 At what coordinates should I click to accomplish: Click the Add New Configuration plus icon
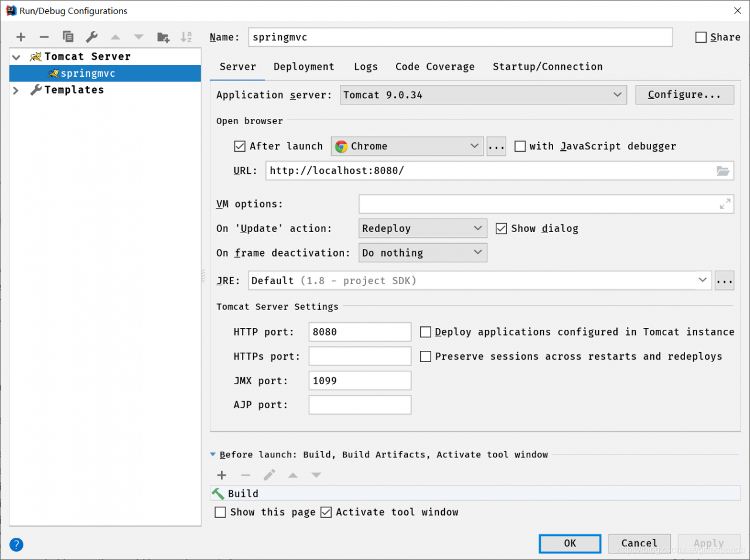click(x=21, y=37)
